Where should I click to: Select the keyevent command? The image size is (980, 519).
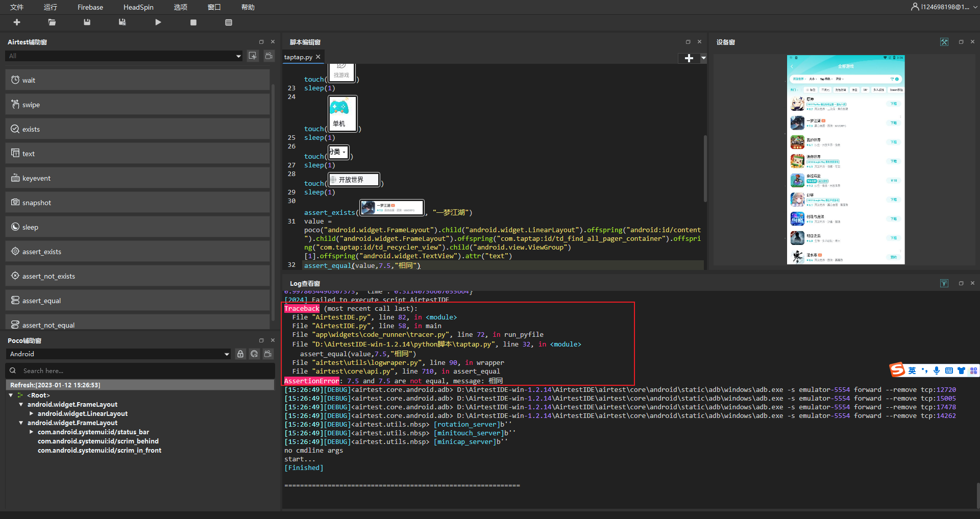[x=137, y=178]
